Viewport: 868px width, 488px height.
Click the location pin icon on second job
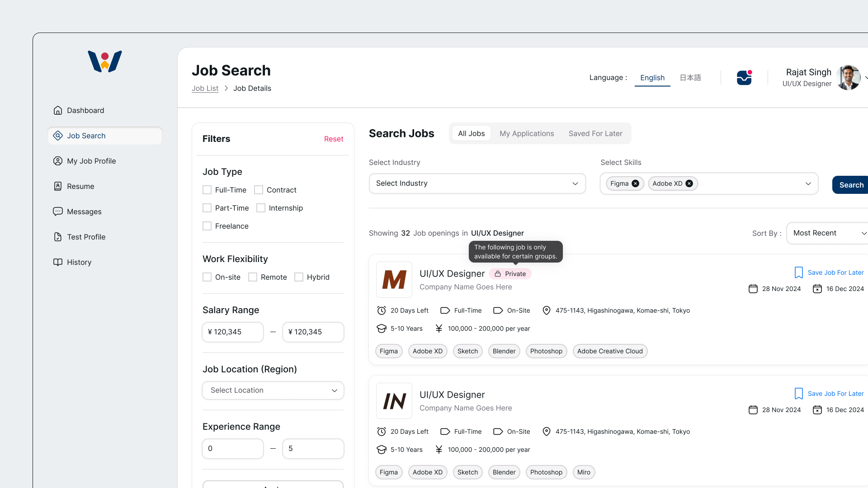[x=547, y=432]
